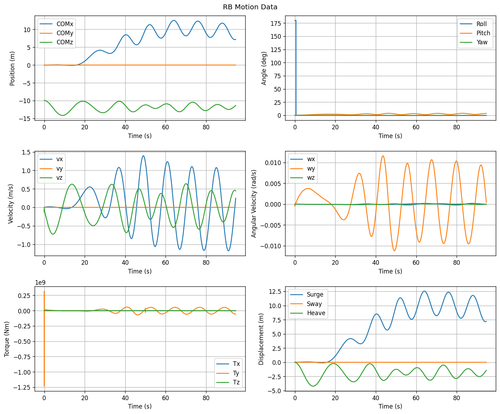Click the orange line sample beside Pitch

click(x=466, y=33)
